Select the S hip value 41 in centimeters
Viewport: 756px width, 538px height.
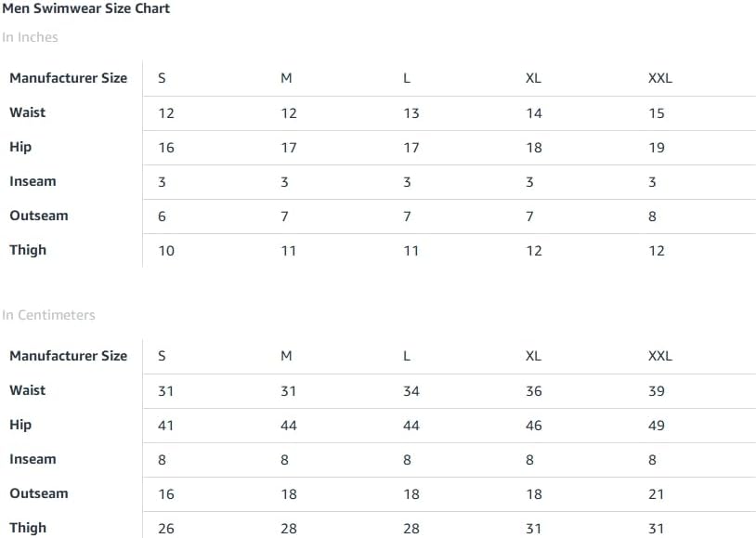pos(166,426)
